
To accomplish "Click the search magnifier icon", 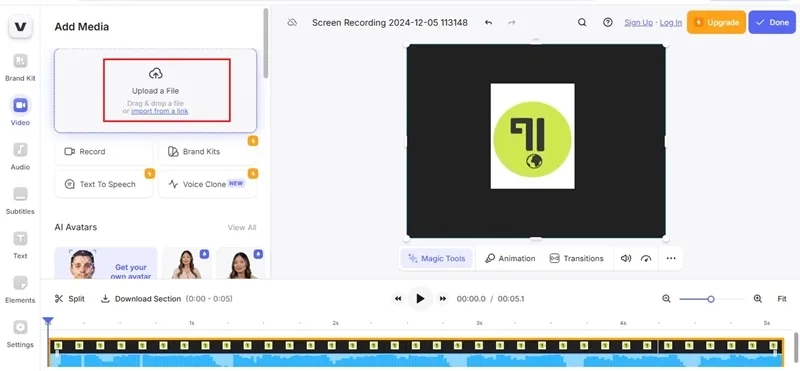I will tap(582, 22).
